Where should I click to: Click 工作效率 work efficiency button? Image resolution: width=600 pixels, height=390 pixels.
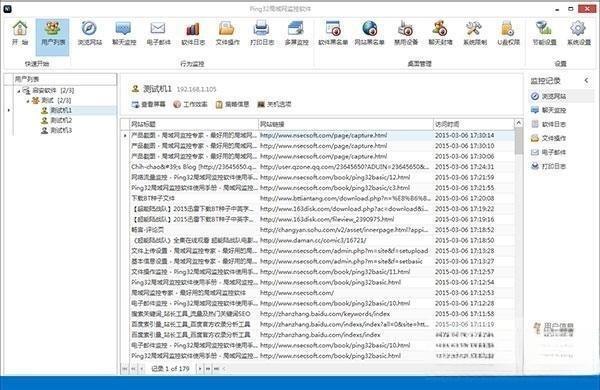[x=190, y=104]
